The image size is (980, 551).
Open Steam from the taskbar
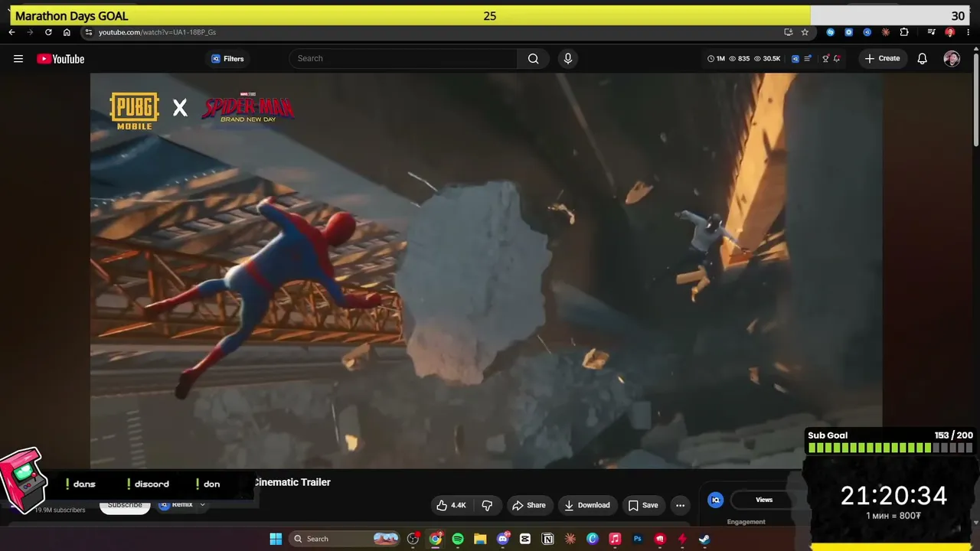coord(704,539)
